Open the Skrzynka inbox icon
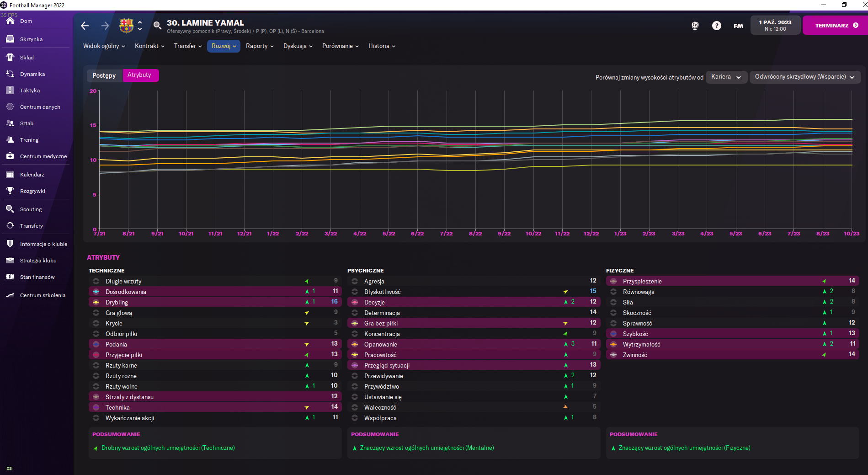Screen dimensions: 868x475 (x=10, y=39)
